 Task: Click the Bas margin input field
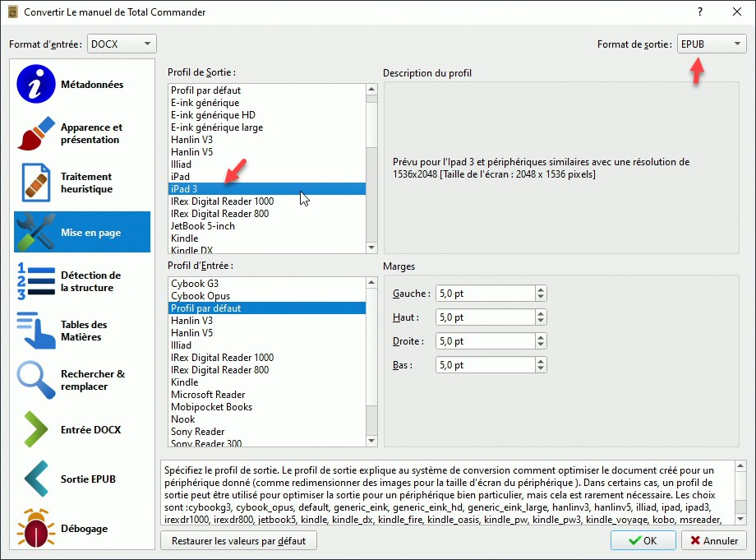(483, 365)
